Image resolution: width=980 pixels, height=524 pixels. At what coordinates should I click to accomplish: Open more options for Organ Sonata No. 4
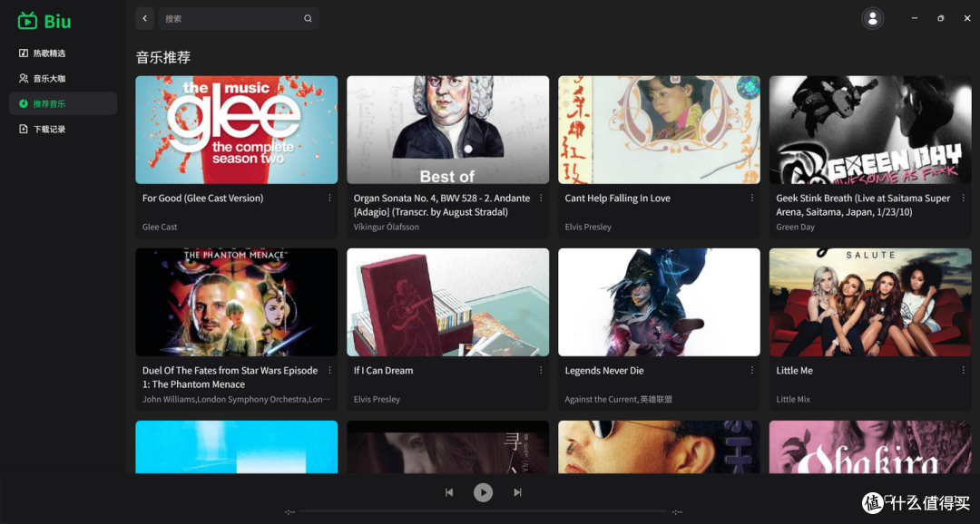[541, 198]
